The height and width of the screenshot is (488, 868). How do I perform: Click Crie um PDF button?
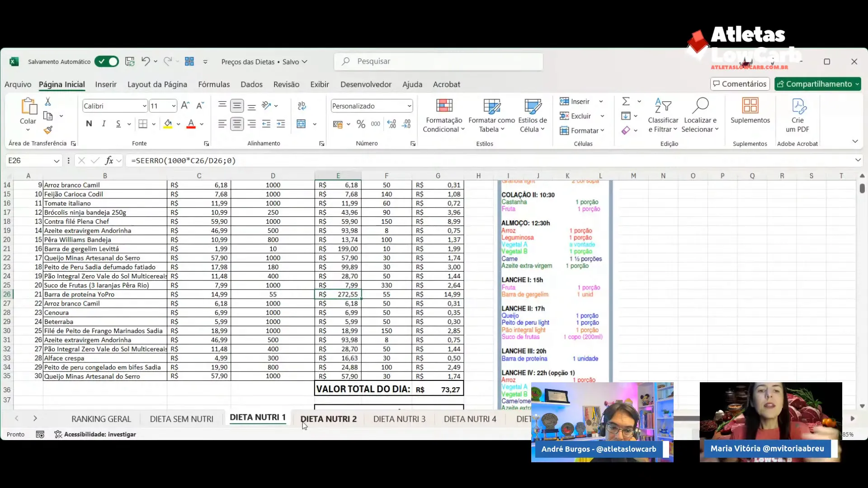797,116
